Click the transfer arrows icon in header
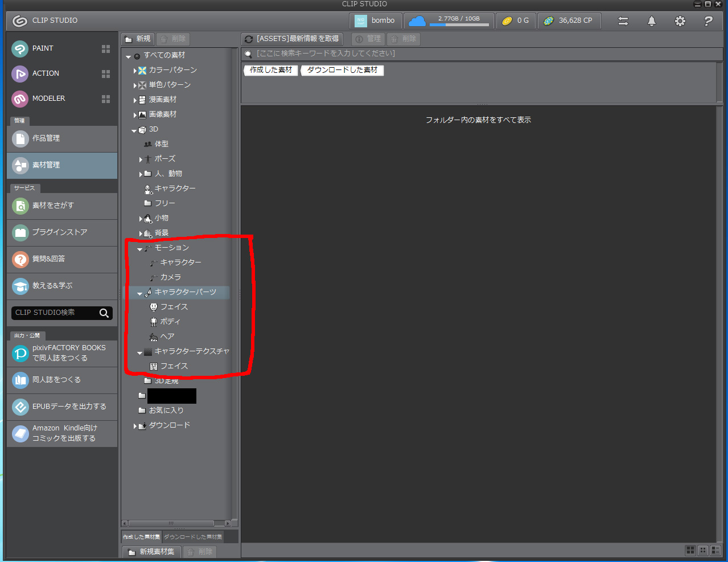Screen dimensions: 728x562 click(623, 21)
